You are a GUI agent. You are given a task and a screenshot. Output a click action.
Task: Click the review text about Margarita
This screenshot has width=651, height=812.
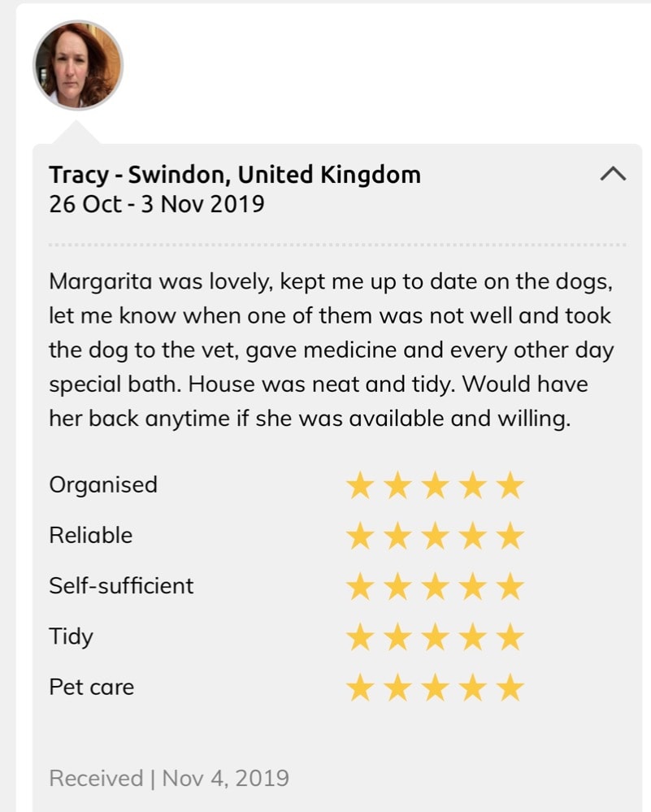331,350
